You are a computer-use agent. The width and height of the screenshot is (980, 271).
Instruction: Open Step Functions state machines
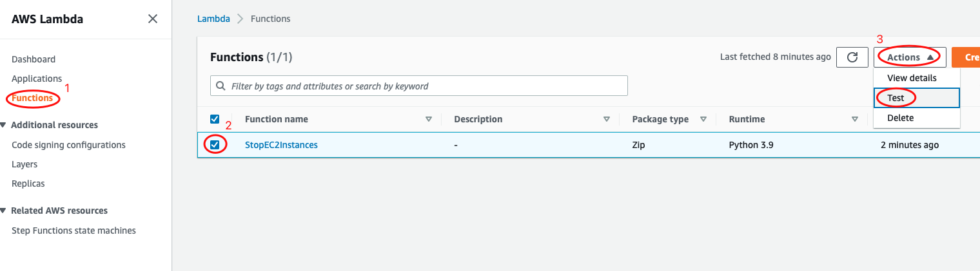point(73,230)
